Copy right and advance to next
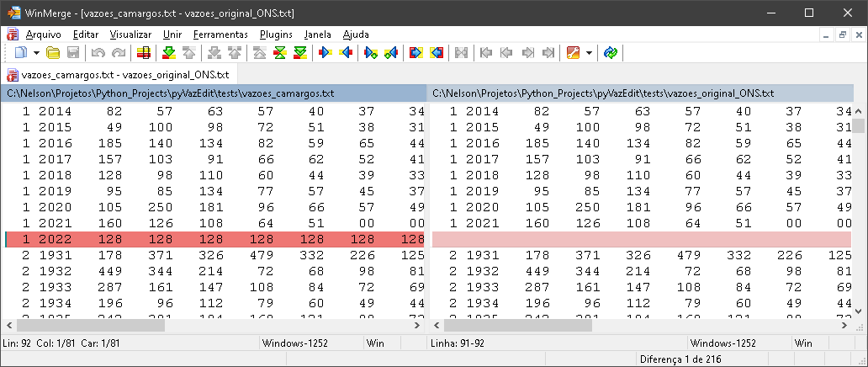Viewport: 868px width, 367px height. [370, 53]
